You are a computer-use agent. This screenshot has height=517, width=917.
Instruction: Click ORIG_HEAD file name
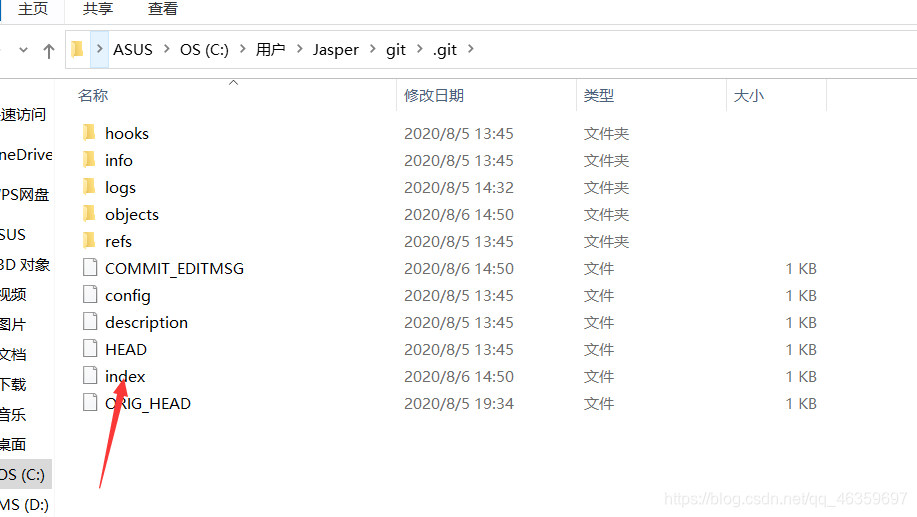pos(148,404)
